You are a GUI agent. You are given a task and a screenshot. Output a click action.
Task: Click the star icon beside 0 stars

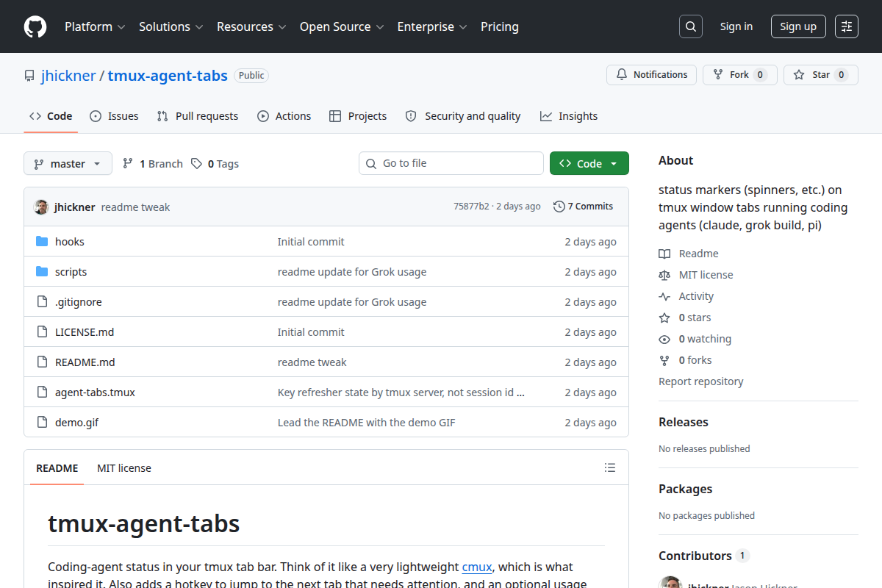click(x=664, y=318)
